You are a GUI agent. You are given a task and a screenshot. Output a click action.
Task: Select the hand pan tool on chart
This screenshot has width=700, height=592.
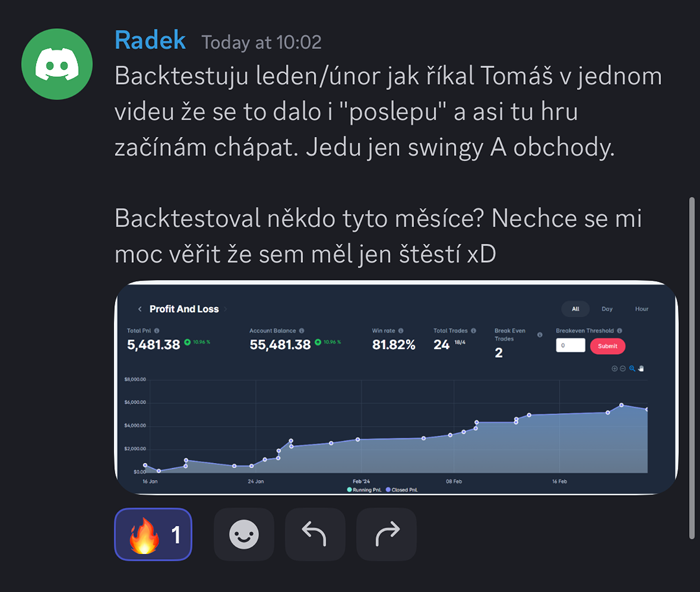(x=641, y=368)
